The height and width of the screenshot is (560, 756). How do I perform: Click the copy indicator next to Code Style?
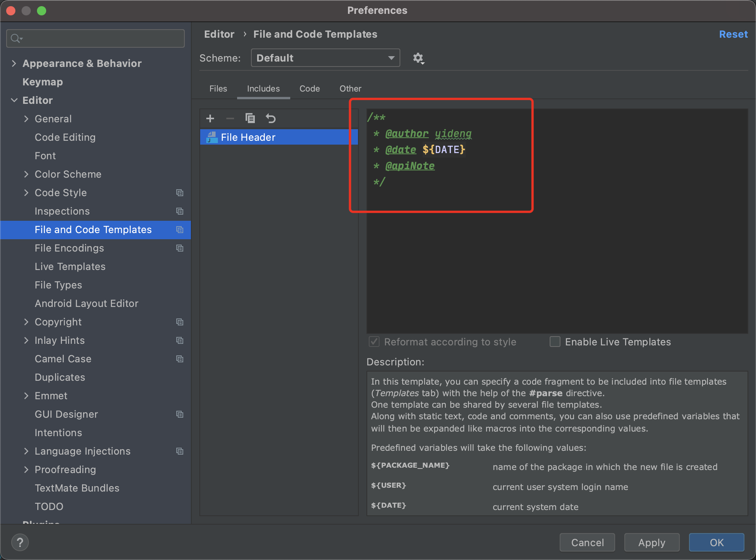click(180, 193)
